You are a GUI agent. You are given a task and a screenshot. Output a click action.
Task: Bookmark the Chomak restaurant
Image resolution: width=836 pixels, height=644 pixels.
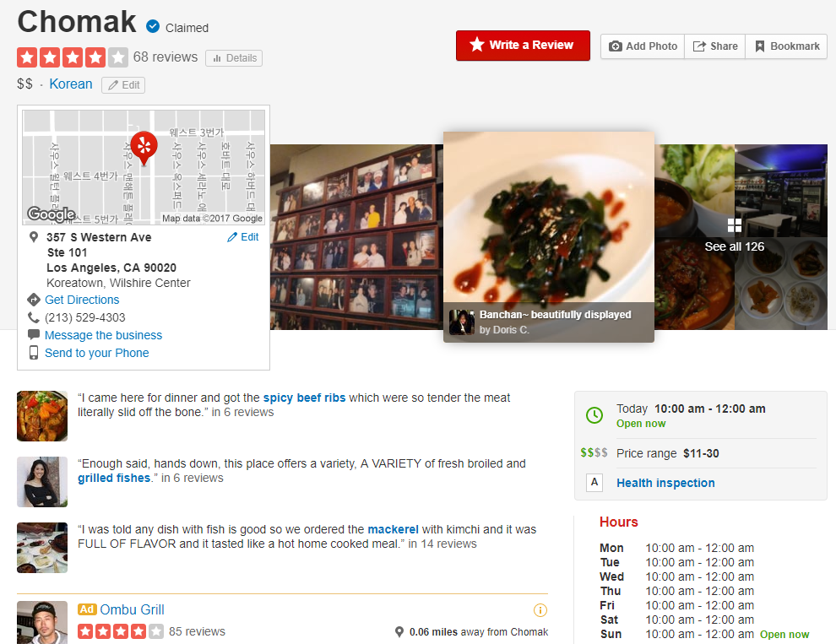[x=786, y=46]
